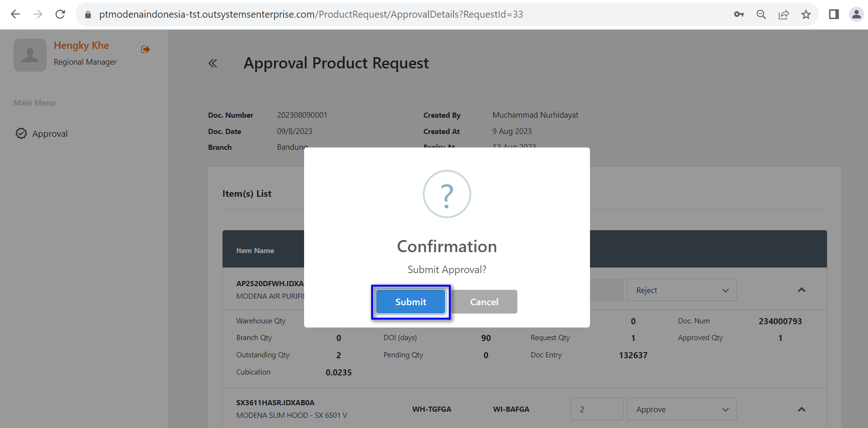Collapse the SX3611HASR item details

click(801, 409)
